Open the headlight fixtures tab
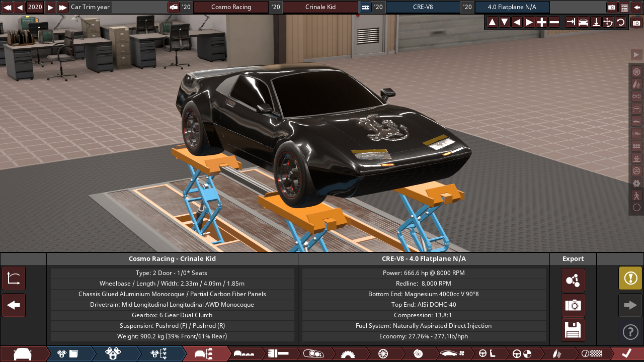The height and width of the screenshot is (362, 644). click(x=313, y=354)
